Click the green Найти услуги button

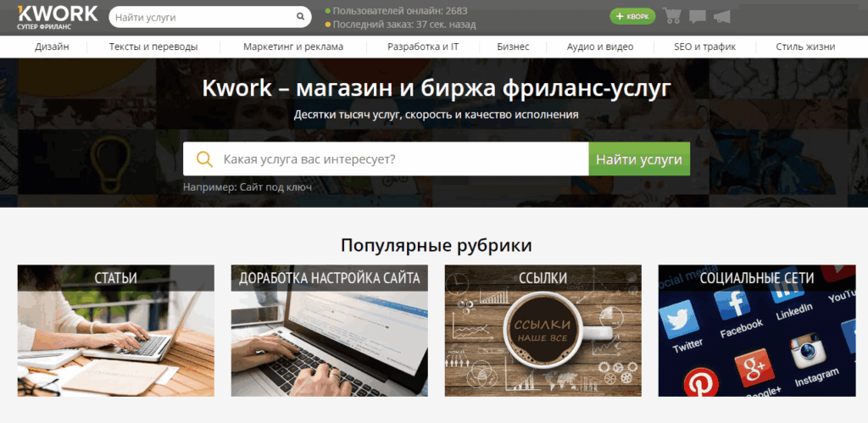639,159
